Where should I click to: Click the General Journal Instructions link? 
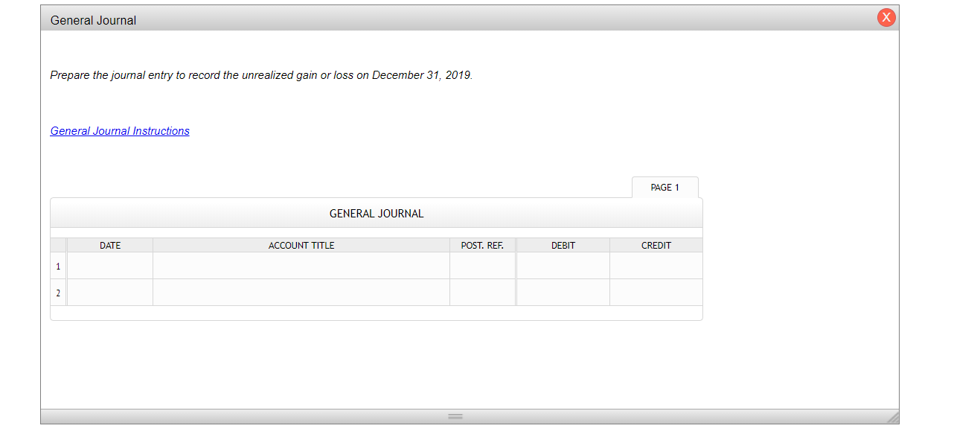point(119,130)
